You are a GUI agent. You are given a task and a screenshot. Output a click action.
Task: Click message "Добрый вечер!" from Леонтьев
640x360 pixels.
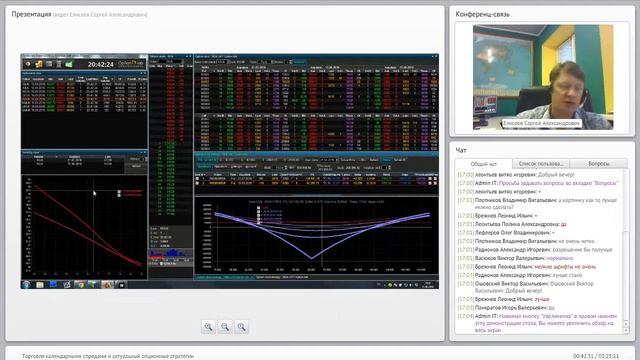coord(556,174)
